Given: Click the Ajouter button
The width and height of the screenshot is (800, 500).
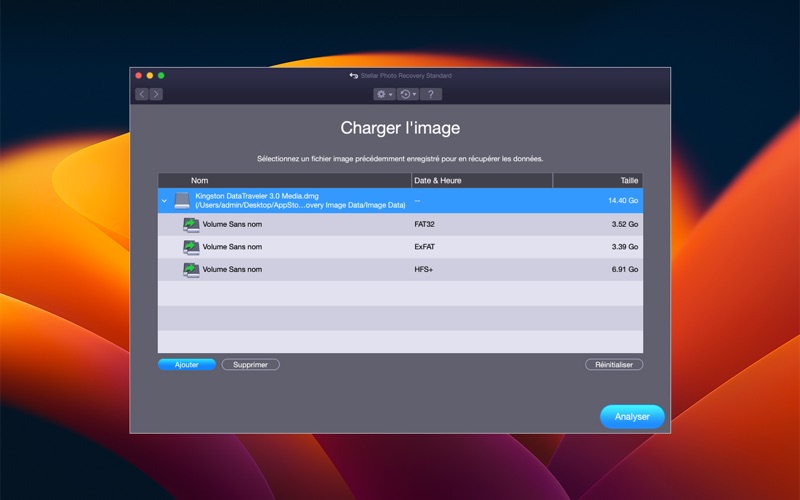Looking at the screenshot, I should point(187,364).
